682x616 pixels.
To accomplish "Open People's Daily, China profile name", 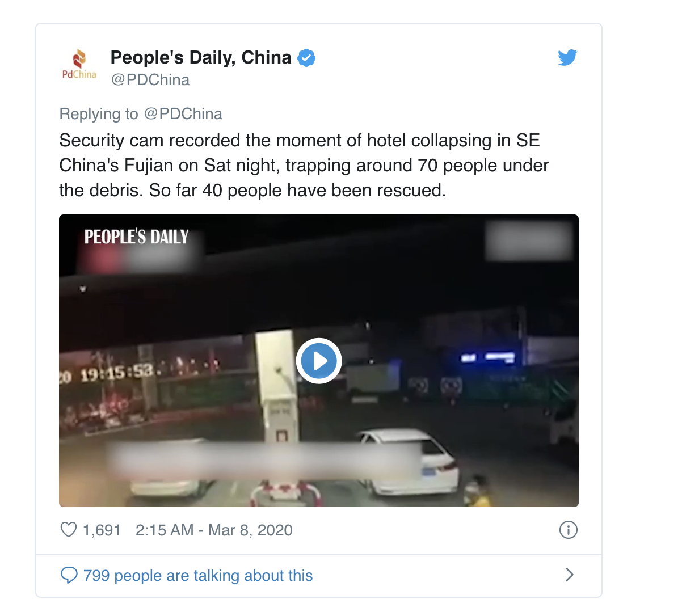I will (x=201, y=57).
